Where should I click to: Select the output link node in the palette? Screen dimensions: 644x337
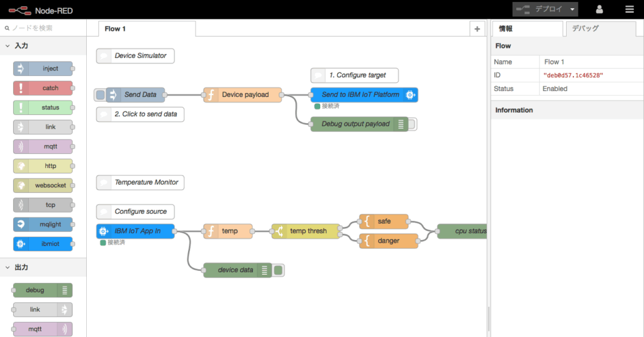(43, 309)
